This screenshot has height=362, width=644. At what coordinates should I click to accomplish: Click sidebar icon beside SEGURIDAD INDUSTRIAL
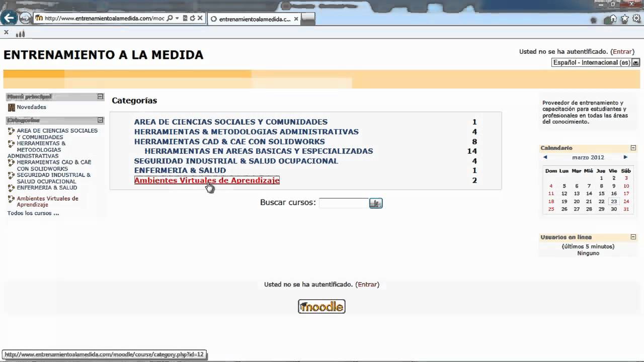[11, 175]
